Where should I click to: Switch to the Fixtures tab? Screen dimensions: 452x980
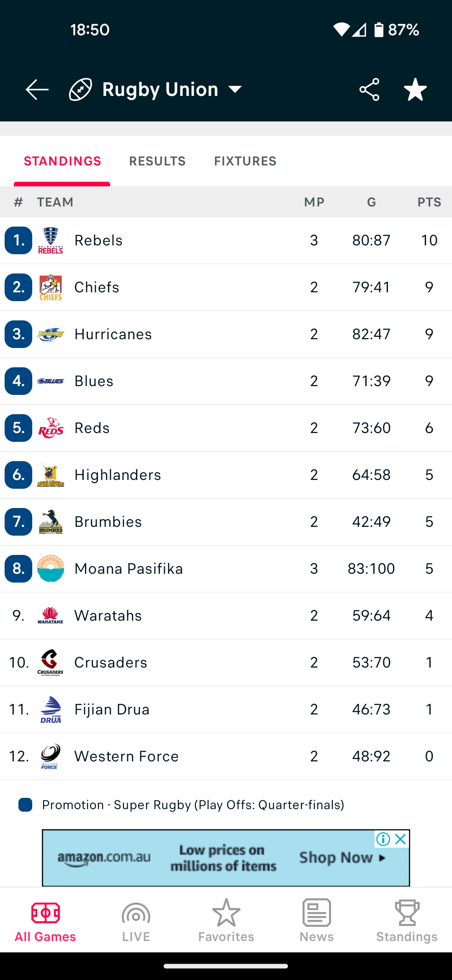pyautogui.click(x=245, y=161)
